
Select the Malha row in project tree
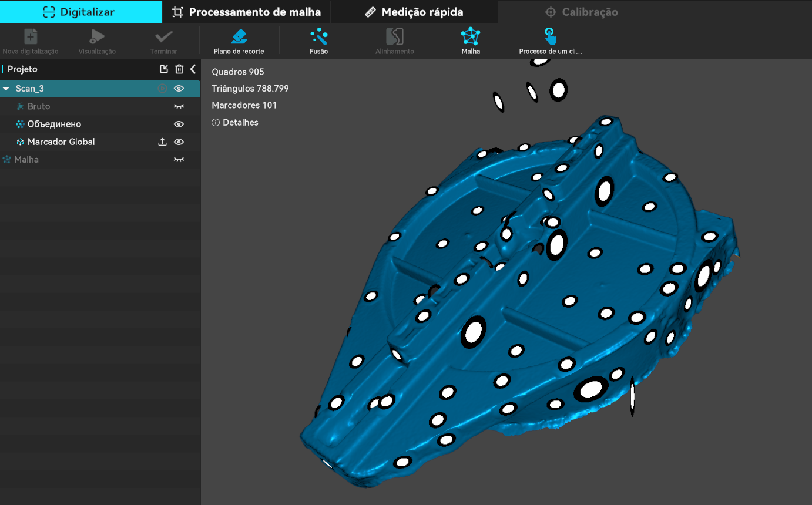tap(100, 159)
